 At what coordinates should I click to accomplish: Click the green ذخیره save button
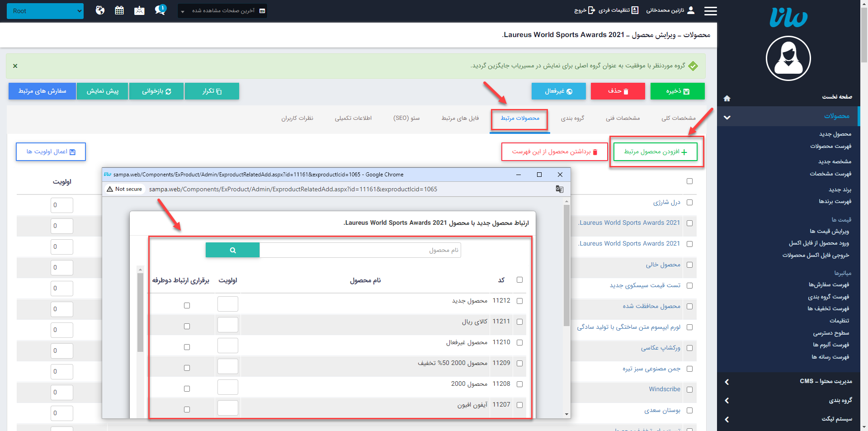(x=677, y=91)
